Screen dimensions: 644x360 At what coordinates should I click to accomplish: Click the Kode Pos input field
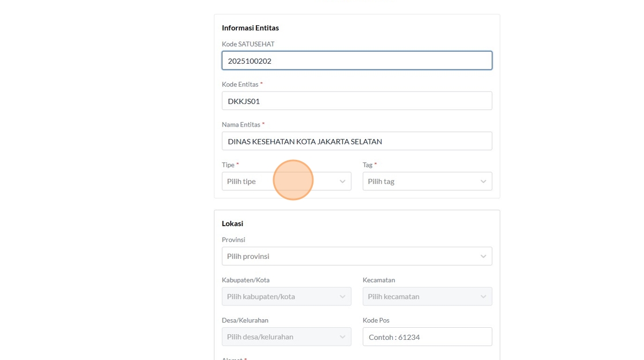coord(427,336)
